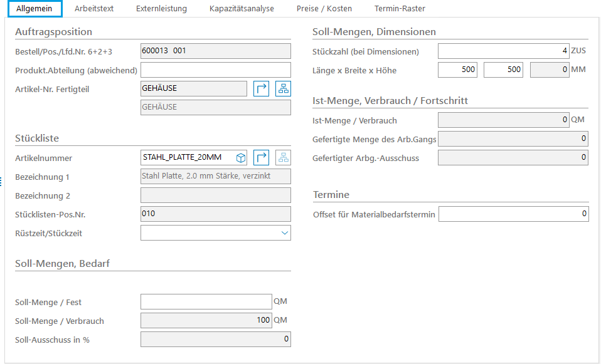Click the Produkt.Abteilung (abweichend) input field
Screen dimensions: 601x364
(x=216, y=70)
